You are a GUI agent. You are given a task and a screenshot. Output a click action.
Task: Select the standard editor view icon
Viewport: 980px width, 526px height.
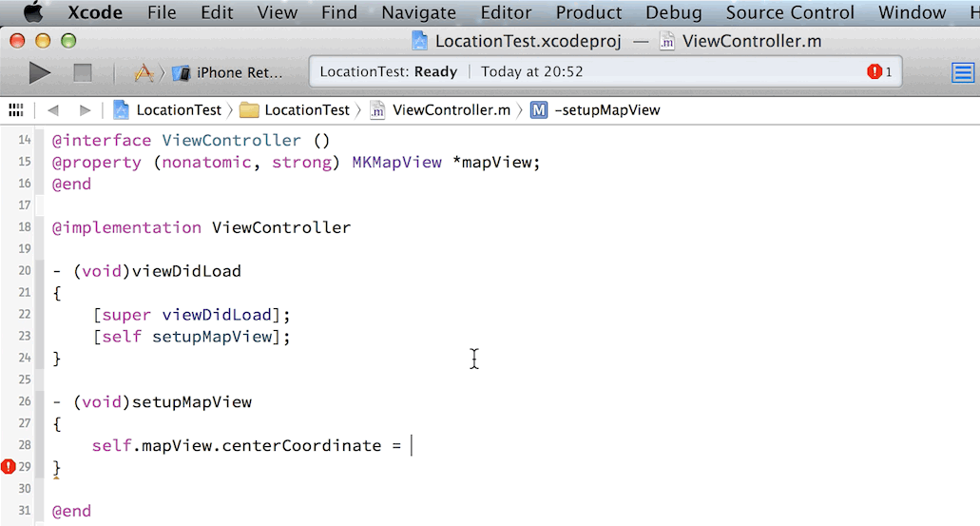point(963,72)
